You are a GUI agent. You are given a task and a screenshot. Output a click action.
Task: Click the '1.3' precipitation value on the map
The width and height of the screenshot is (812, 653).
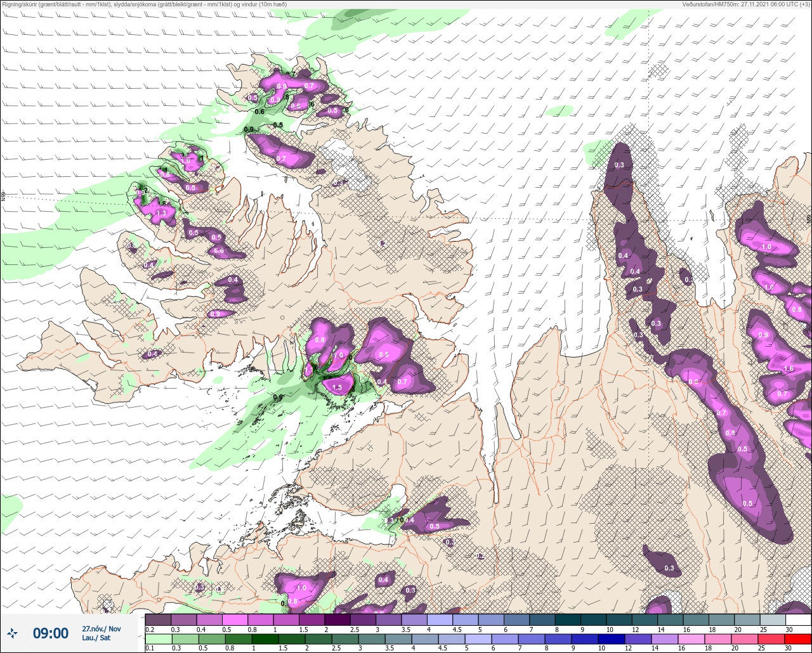click(x=162, y=214)
